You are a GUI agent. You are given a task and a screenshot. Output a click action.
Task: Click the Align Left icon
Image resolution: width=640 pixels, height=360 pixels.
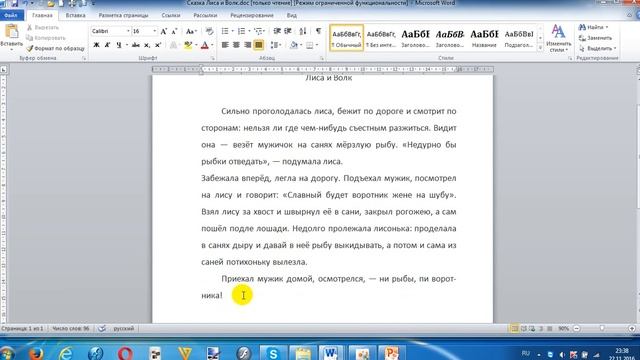coord(225,45)
